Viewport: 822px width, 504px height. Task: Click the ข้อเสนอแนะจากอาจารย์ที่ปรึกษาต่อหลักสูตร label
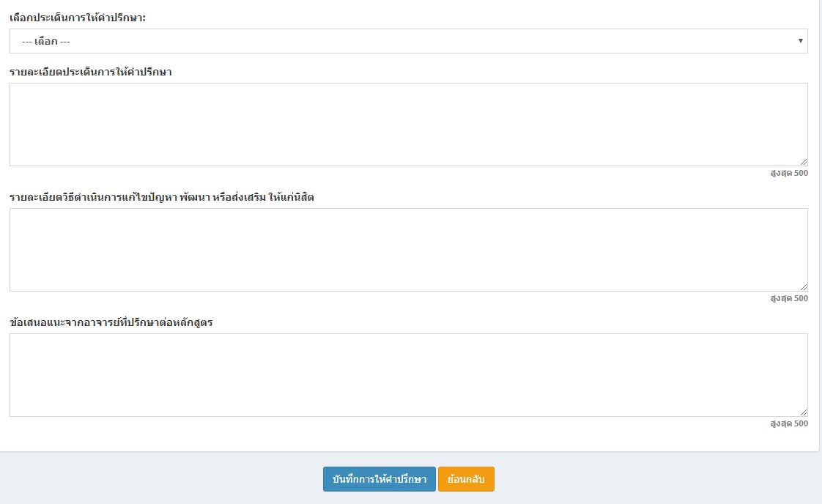click(111, 322)
